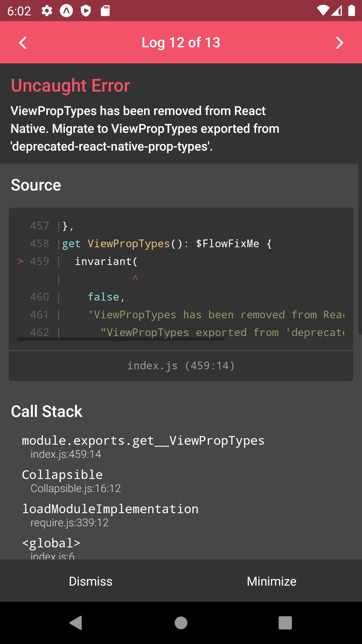Dismiss the error log
Screen dimensions: 362x644
[90, 581]
